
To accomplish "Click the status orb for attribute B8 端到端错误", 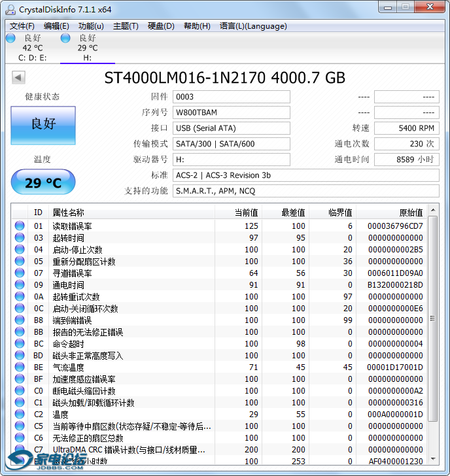I will click(x=20, y=320).
